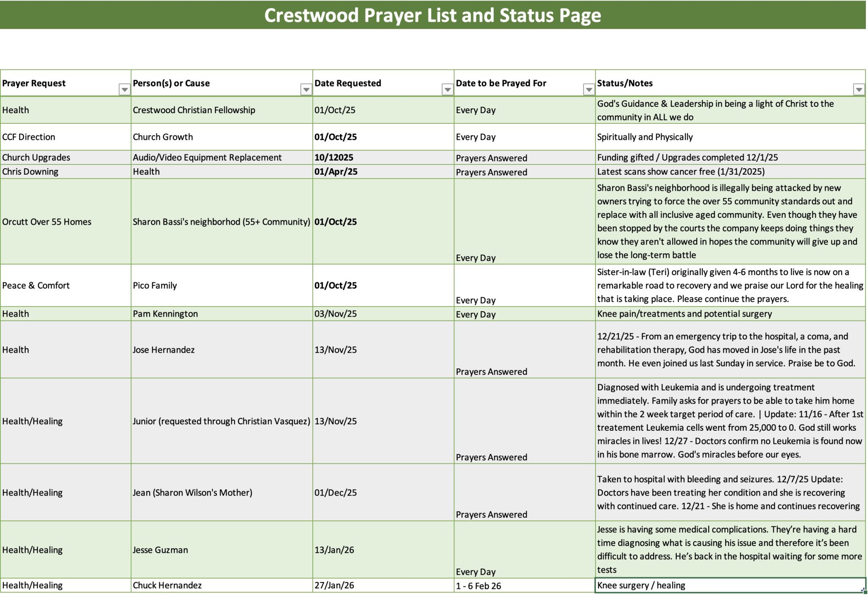
Task: Click the Audio/Video Equipment Replacement cell
Action: point(207,158)
